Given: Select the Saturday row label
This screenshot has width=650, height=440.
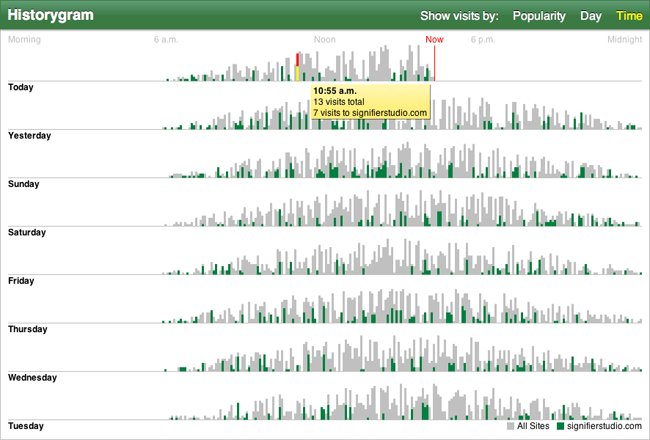Looking at the screenshot, I should click(x=27, y=232).
